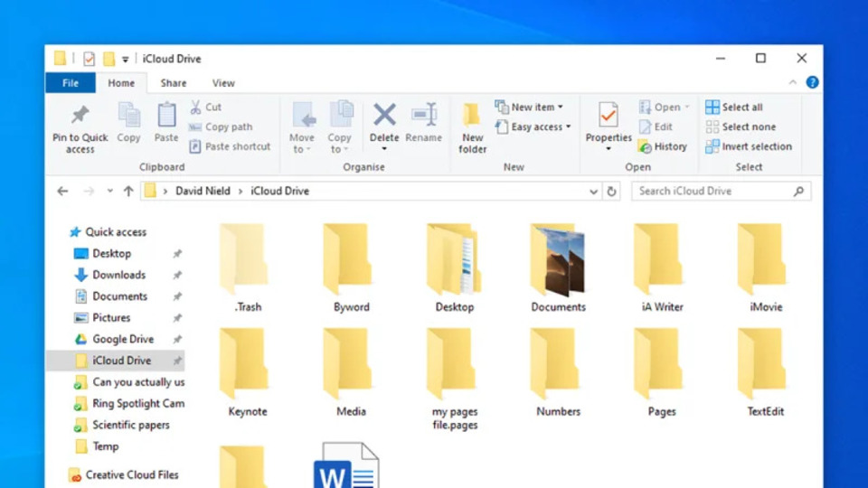The image size is (868, 488).
Task: Select the Desktop folder in file pane
Action: pos(455,267)
